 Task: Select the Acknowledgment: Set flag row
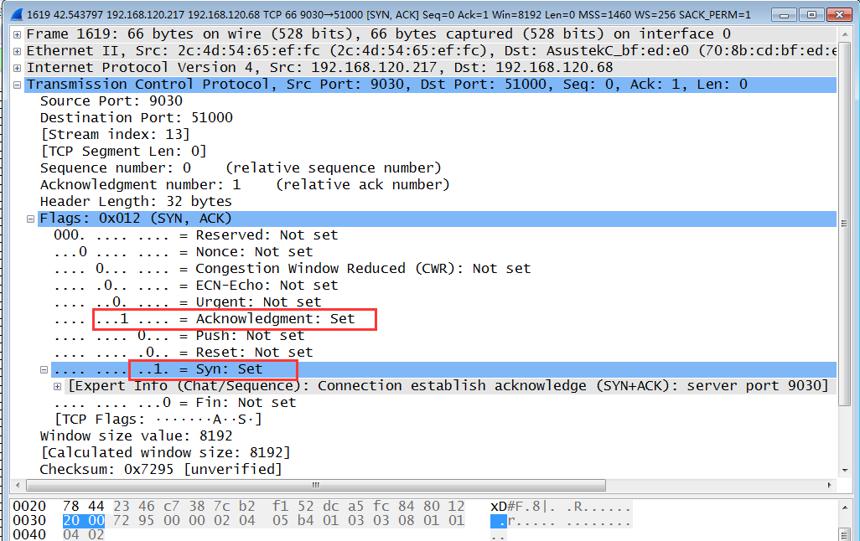coord(204,319)
